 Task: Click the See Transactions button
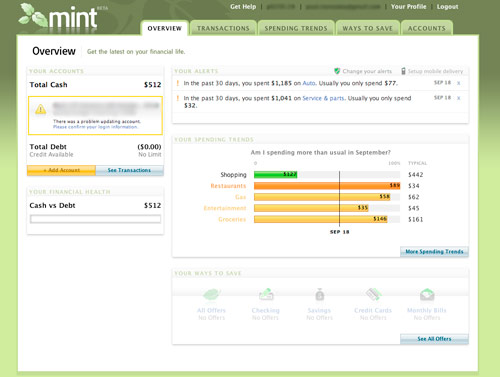click(129, 170)
